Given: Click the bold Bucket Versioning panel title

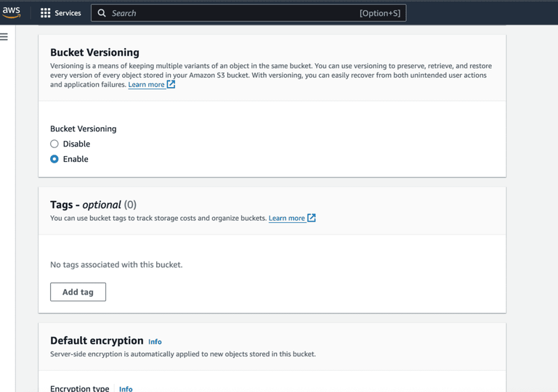Looking at the screenshot, I should 94,52.
